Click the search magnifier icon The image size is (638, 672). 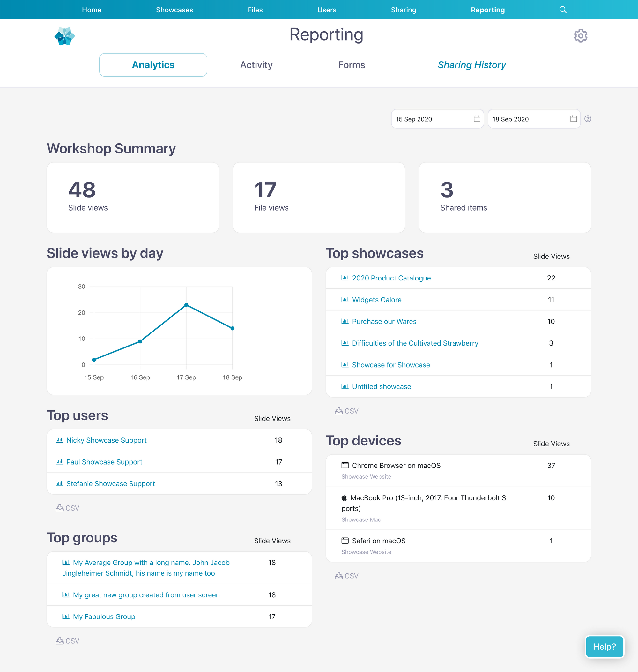[563, 10]
